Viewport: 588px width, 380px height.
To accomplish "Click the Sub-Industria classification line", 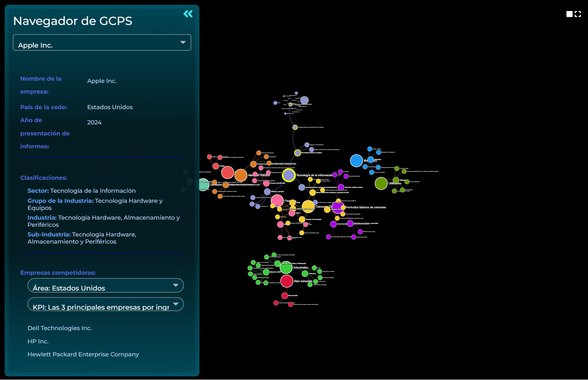I will click(x=82, y=238).
